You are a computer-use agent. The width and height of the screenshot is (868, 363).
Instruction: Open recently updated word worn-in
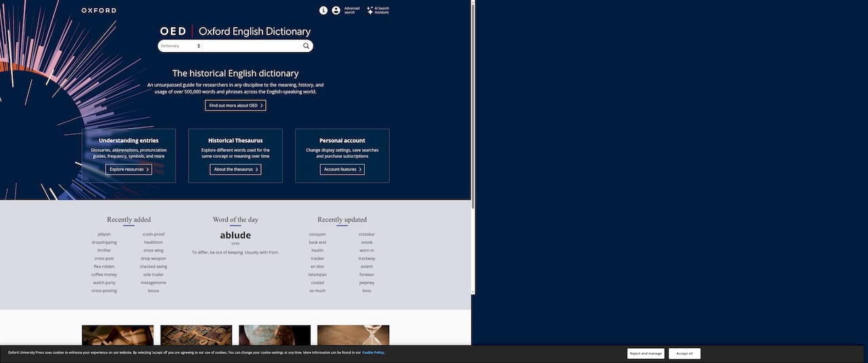(367, 251)
